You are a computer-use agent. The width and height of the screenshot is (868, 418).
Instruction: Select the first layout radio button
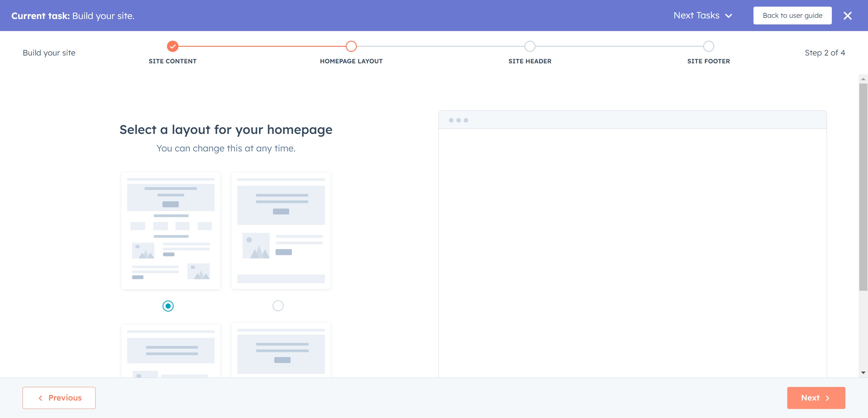168,306
